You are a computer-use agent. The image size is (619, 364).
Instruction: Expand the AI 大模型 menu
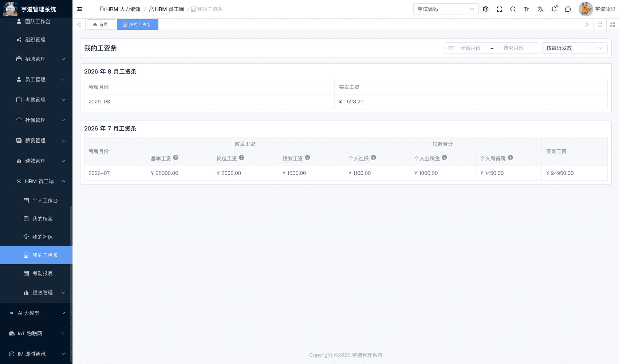click(36, 313)
